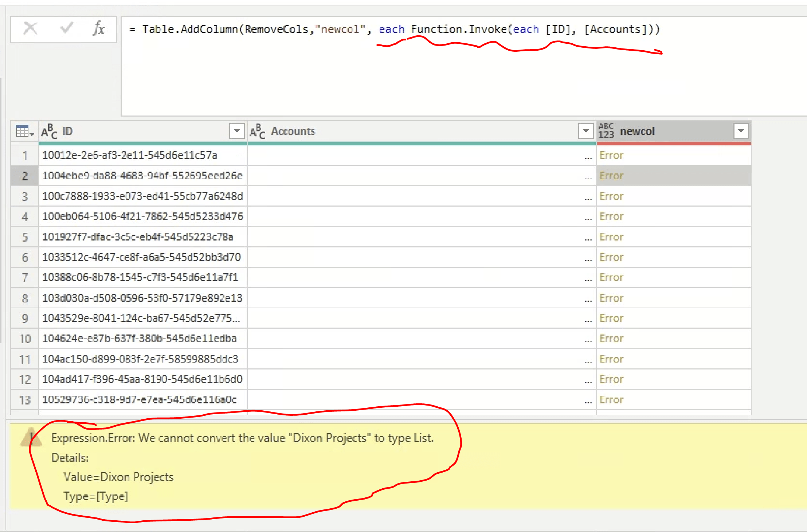
Task: Click inside the formula bar text
Action: (364, 29)
